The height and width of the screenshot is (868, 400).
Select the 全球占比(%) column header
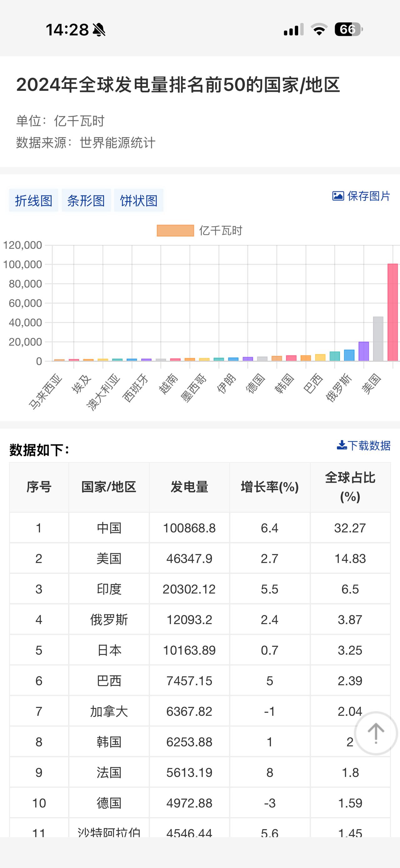[x=350, y=487]
